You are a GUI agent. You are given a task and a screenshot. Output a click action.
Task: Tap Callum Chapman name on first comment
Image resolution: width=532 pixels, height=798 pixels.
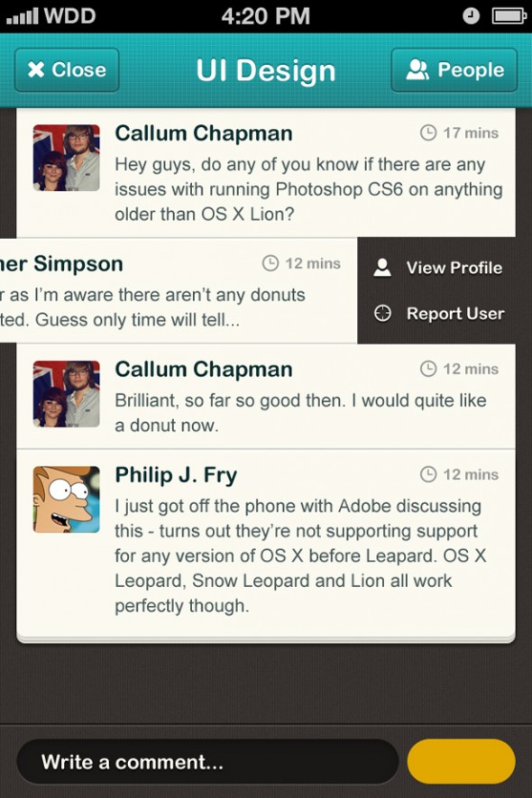[x=204, y=133]
